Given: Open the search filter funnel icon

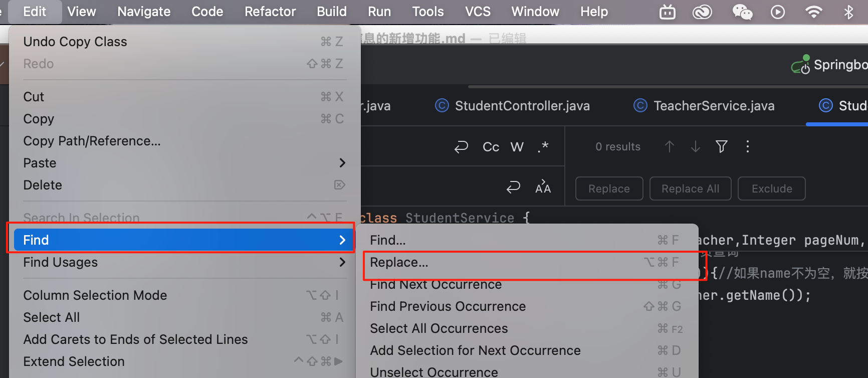Looking at the screenshot, I should click(721, 146).
